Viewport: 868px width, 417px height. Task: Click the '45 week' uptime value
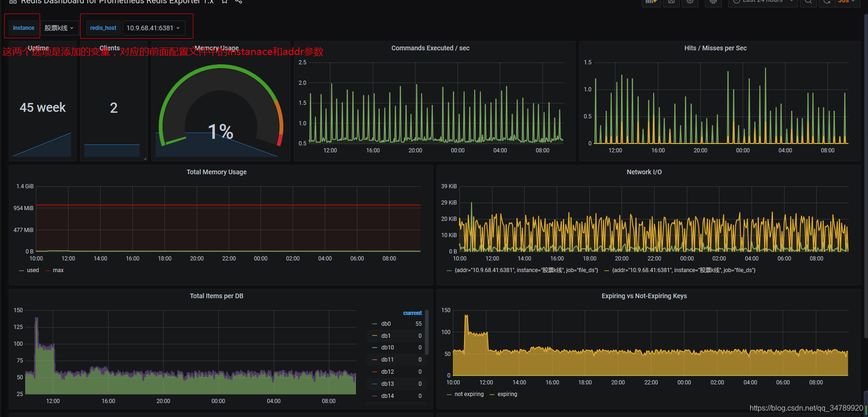point(42,108)
